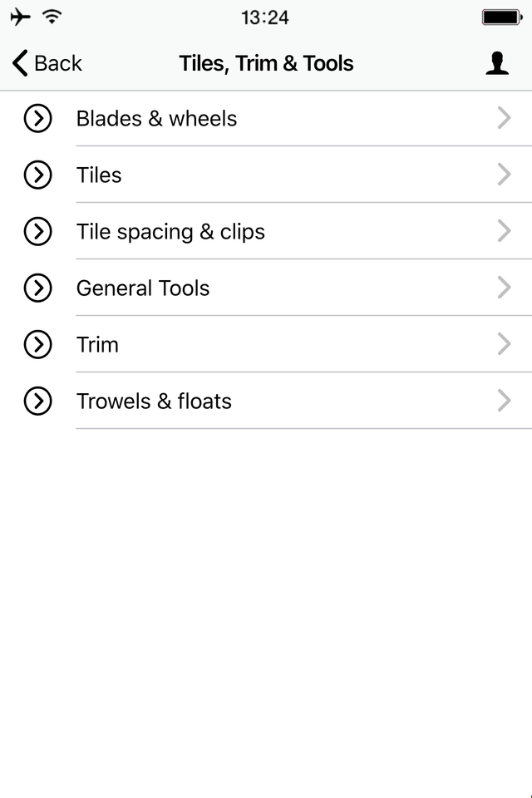Image resolution: width=532 pixels, height=798 pixels.
Task: Tap the circled arrow beside Trowels & floats
Action: (37, 401)
